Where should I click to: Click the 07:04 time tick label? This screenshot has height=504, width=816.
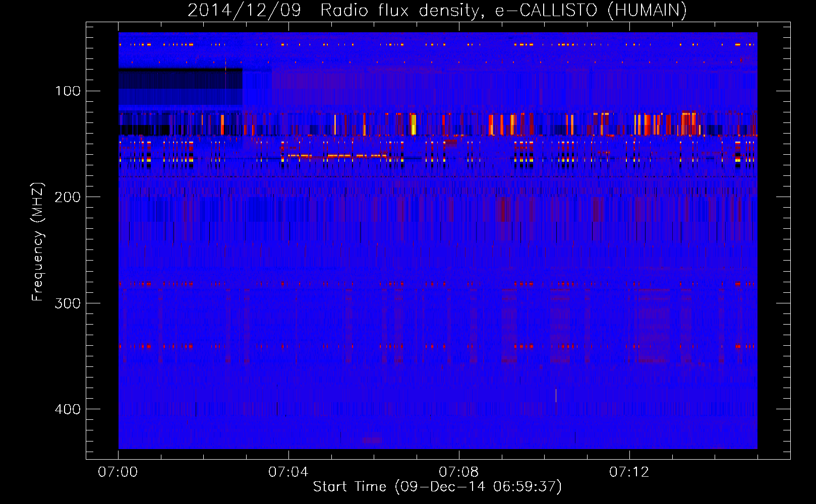(288, 472)
